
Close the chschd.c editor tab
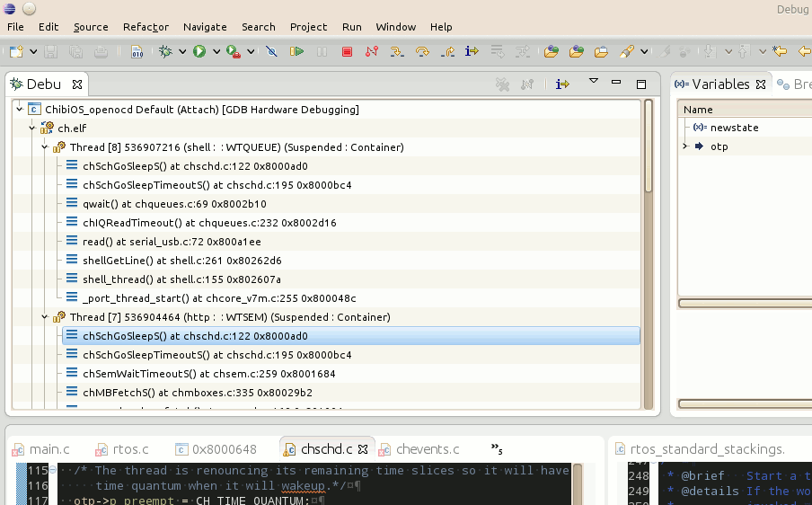point(363,449)
